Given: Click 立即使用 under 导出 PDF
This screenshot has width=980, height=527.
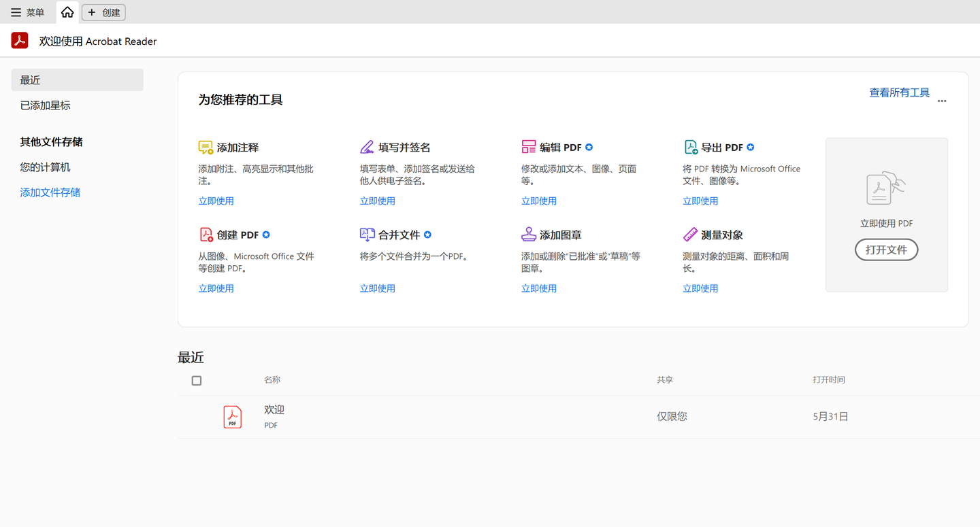Looking at the screenshot, I should coord(700,201).
